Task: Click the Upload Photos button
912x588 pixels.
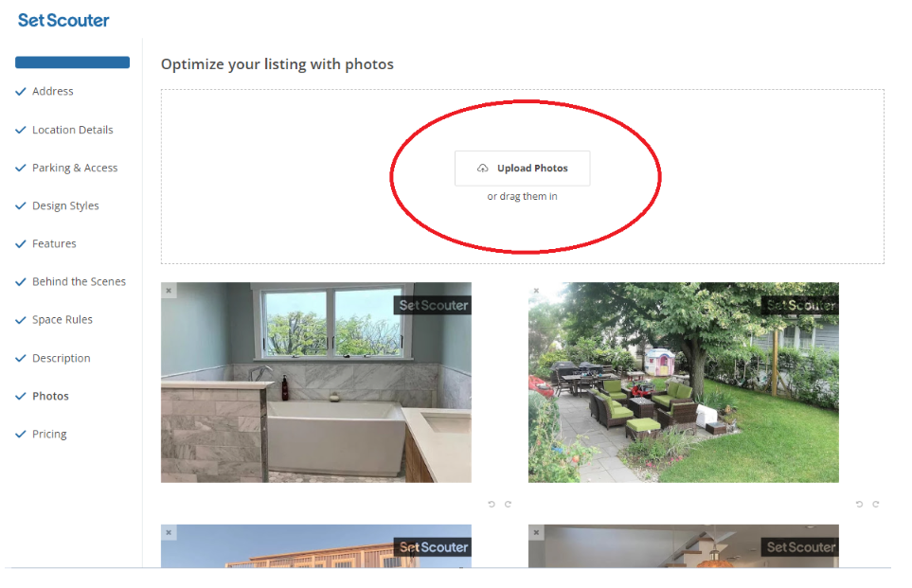Action: [x=523, y=169]
